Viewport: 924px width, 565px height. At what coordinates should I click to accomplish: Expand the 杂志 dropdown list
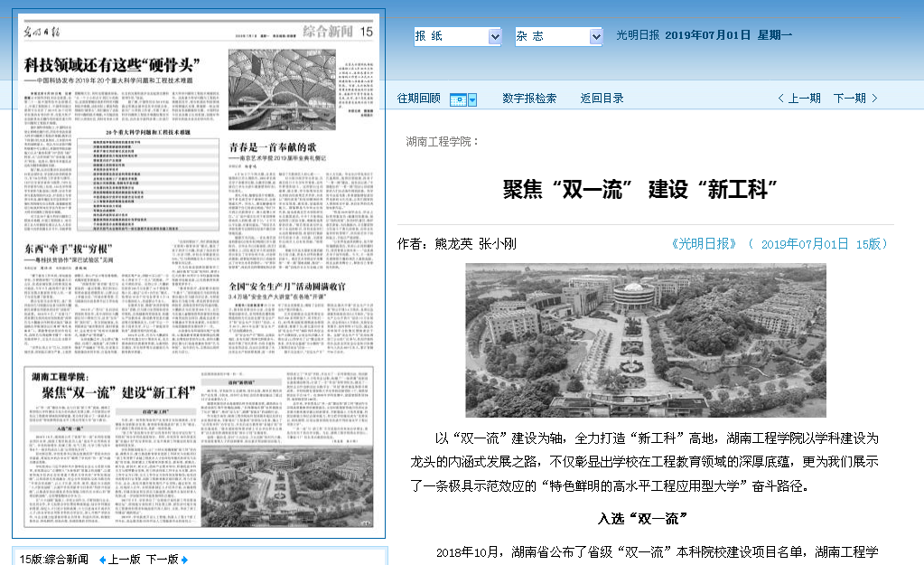[x=595, y=36]
